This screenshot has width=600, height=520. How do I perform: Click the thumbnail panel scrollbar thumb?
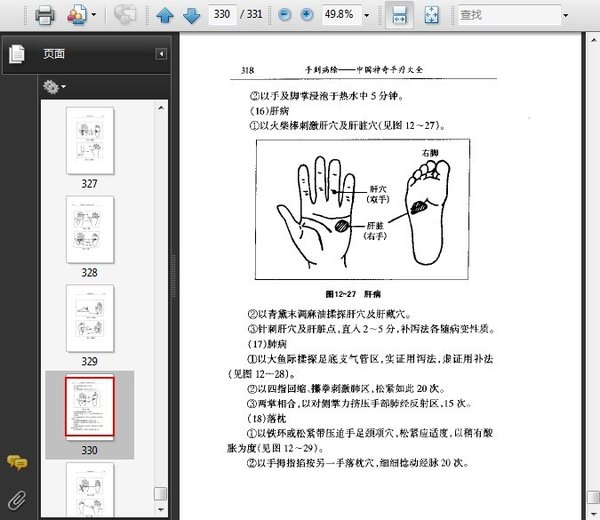[160, 494]
